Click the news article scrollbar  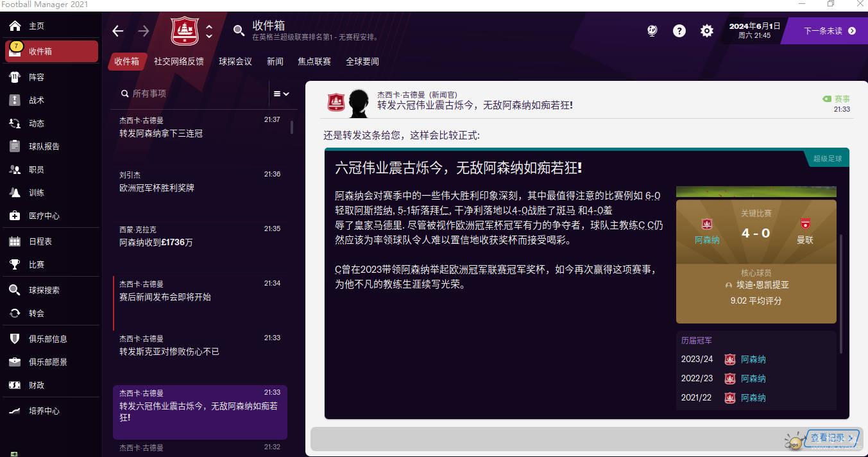coord(842,294)
